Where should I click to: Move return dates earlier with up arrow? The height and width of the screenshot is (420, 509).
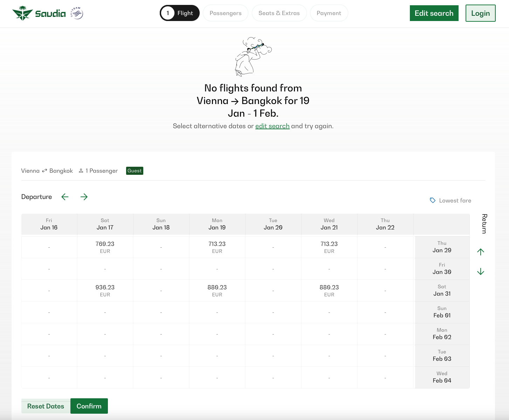[x=481, y=252]
